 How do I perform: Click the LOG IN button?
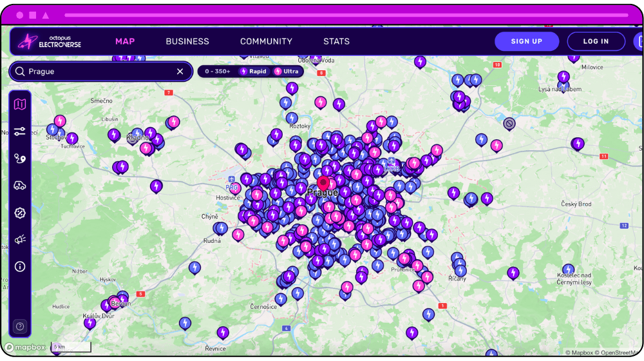point(596,41)
